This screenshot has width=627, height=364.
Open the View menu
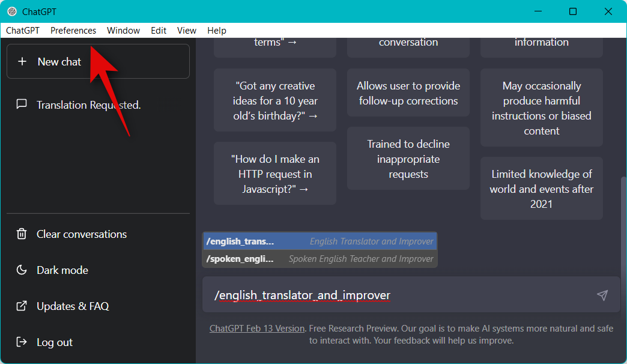click(187, 31)
